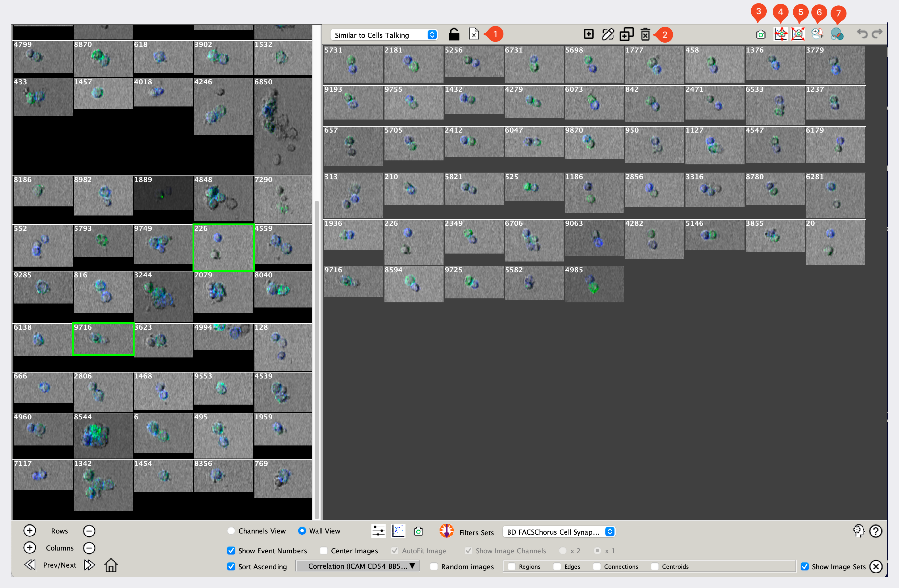The height and width of the screenshot is (588, 899).
Task: Select the Wall View radio button
Action: 302,531
